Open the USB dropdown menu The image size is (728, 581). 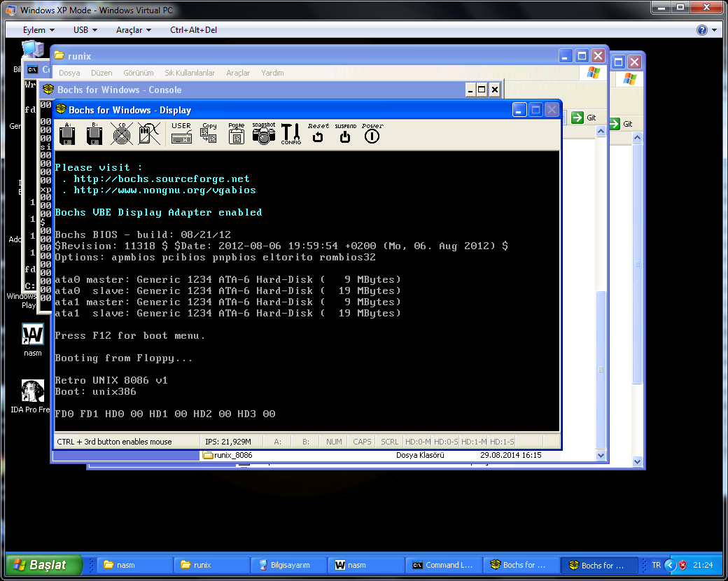click(x=85, y=29)
